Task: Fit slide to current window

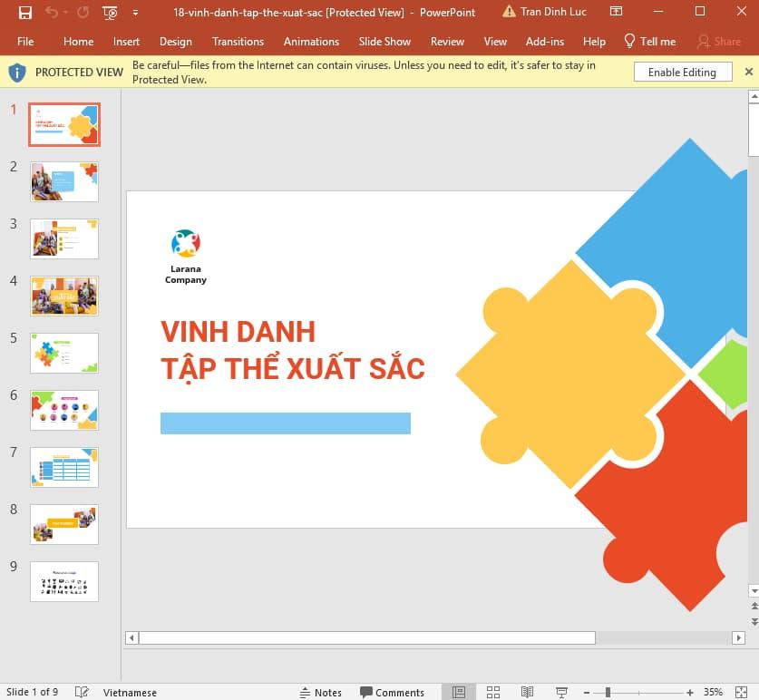Action: point(740,692)
